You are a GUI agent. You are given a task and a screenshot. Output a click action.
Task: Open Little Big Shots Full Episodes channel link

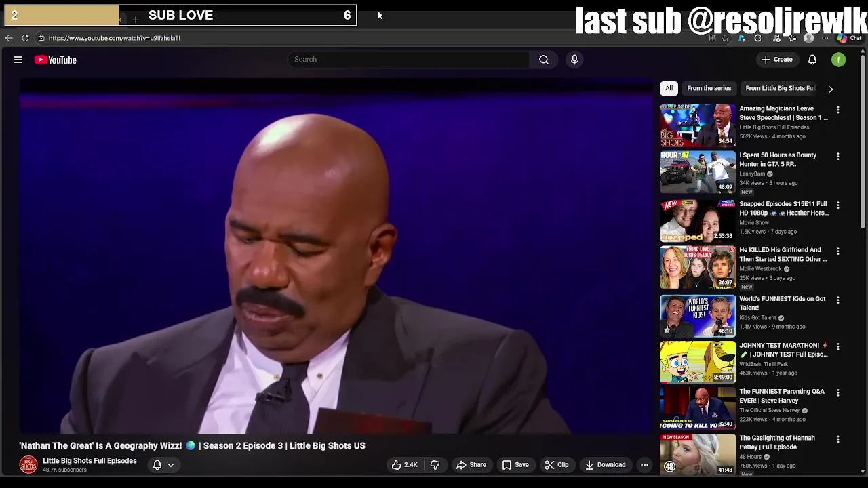pos(90,461)
